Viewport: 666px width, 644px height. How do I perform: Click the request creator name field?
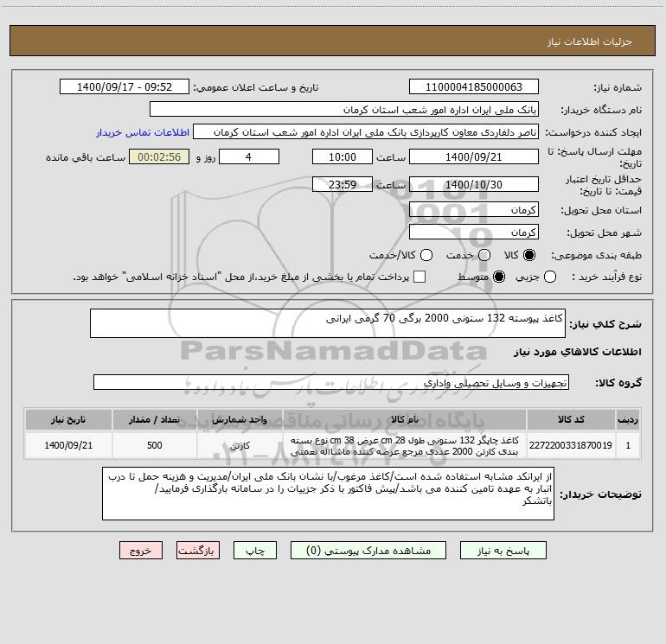366,132
